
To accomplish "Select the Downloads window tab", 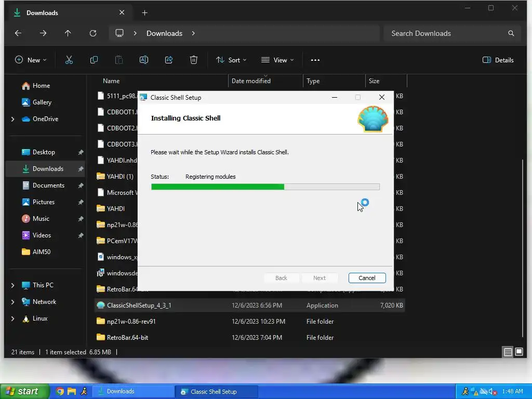I will 69,13.
